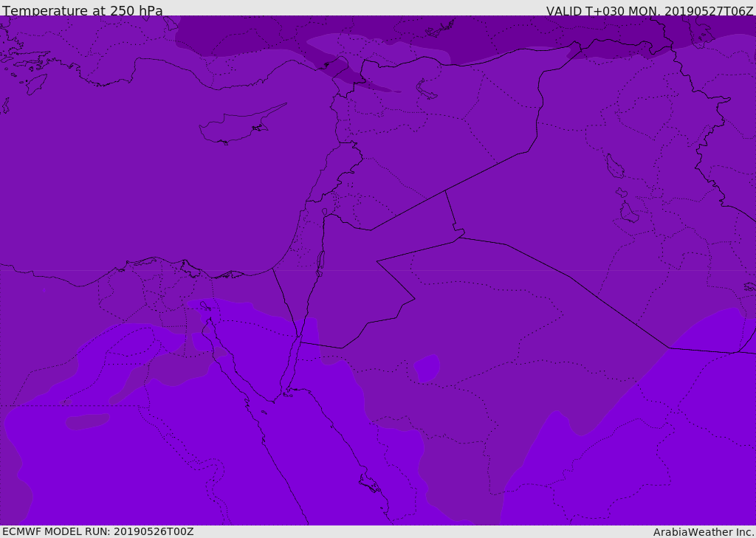Click the 'ECMWF MODEL RUN: 20190526T00Z' footer text
Image resolution: width=756 pixels, height=538 pixels.
[98, 531]
